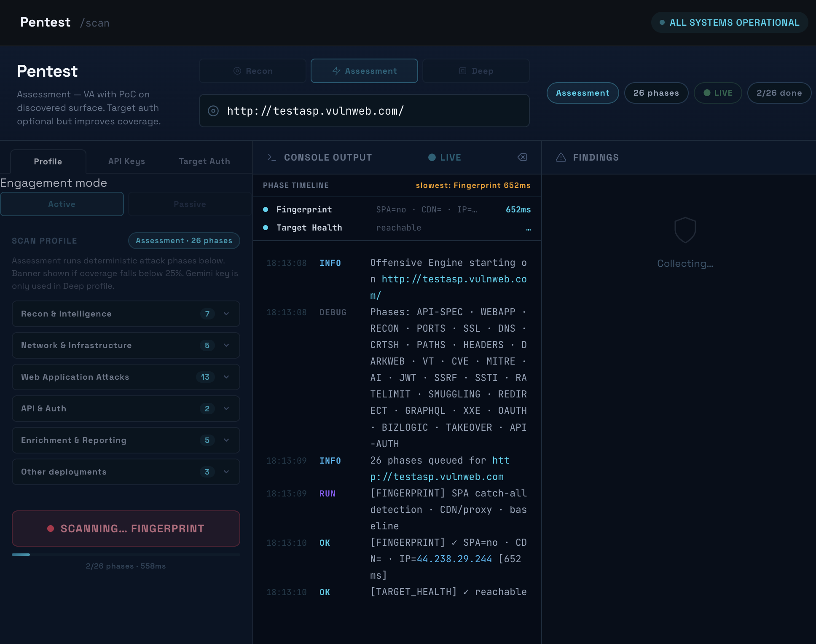The height and width of the screenshot is (644, 816).
Task: Expand the Recon & Intelligence section
Action: (x=126, y=314)
